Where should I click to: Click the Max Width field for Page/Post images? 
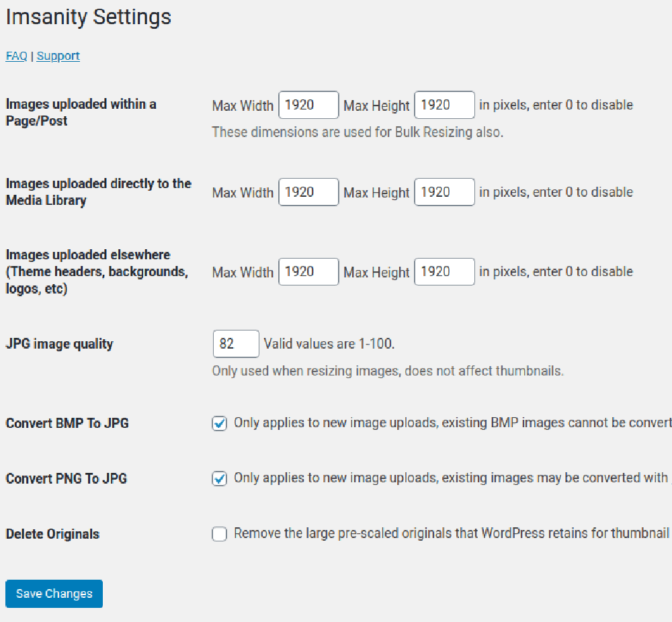(308, 105)
